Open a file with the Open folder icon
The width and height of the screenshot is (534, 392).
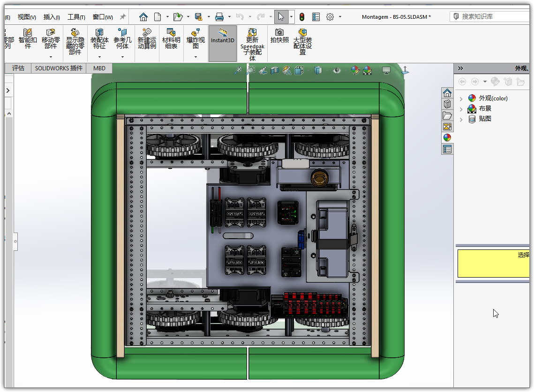[178, 17]
